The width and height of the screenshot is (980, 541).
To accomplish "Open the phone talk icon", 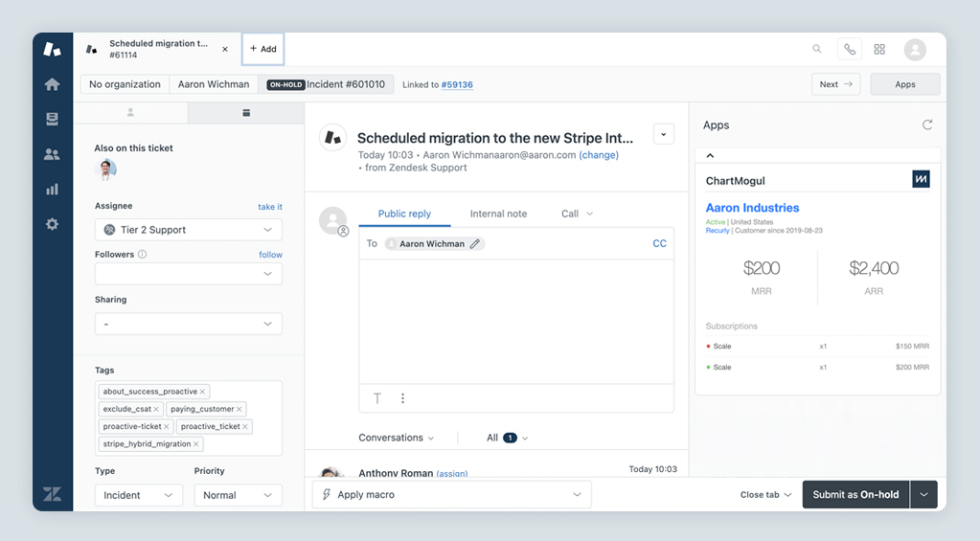I will (850, 49).
